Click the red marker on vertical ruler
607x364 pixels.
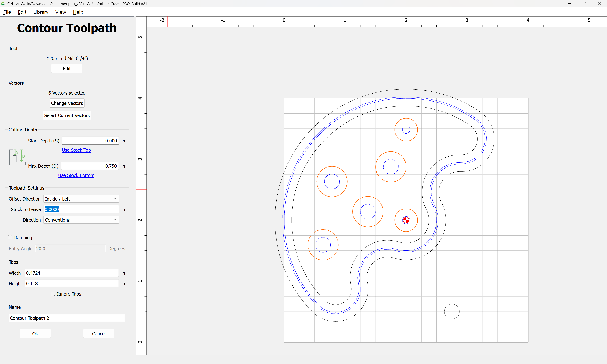pyautogui.click(x=141, y=190)
